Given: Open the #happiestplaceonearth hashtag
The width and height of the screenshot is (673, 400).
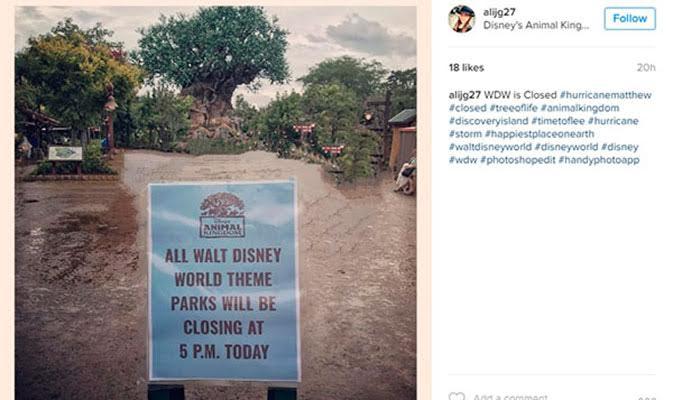Looking at the screenshot, I should pos(540,134).
